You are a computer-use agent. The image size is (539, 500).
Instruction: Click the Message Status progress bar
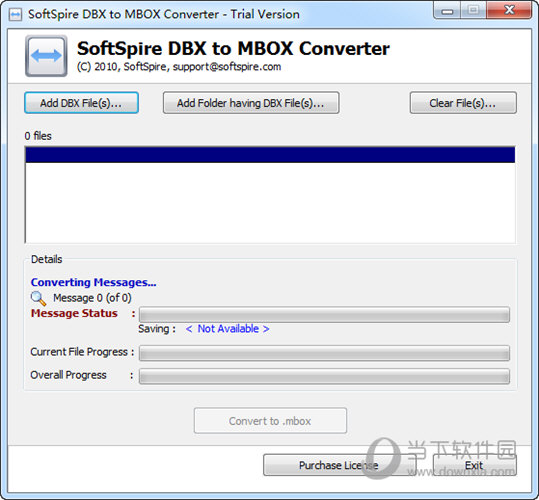[x=324, y=315]
